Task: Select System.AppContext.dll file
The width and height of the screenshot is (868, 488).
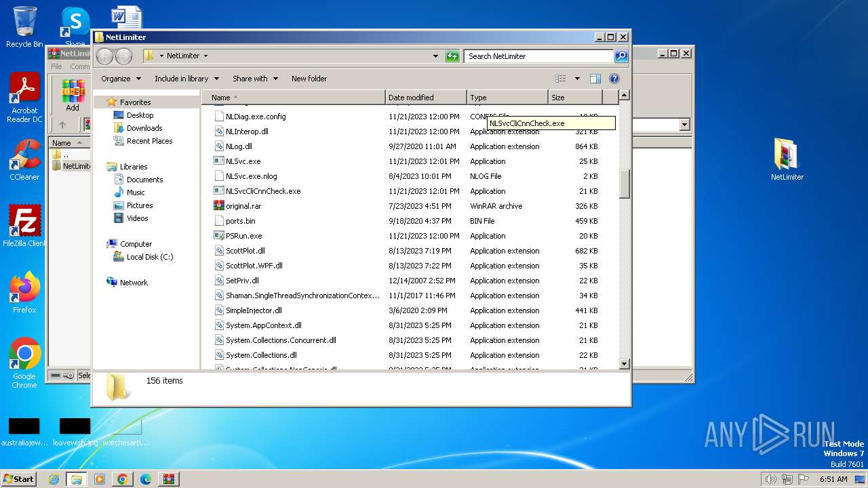Action: click(x=263, y=325)
